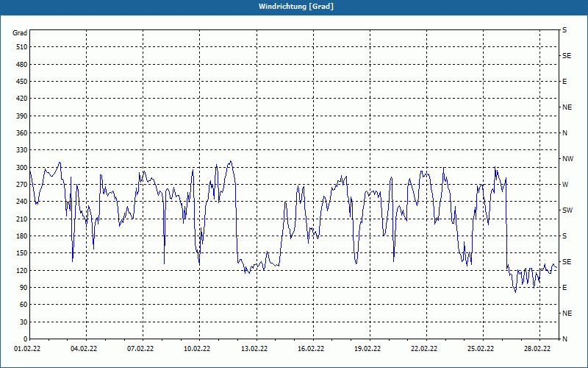Select the date label "04.02.22"
588x368 pixels.
pyautogui.click(x=84, y=349)
